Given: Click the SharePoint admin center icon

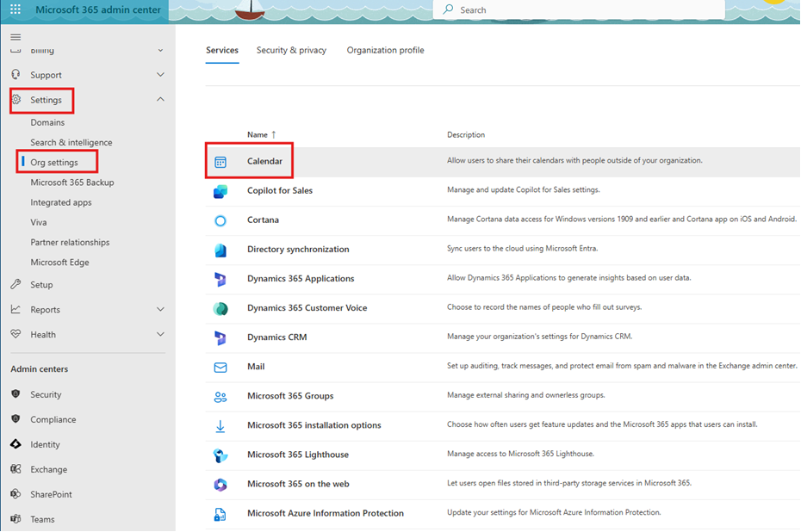Looking at the screenshot, I should [16, 494].
